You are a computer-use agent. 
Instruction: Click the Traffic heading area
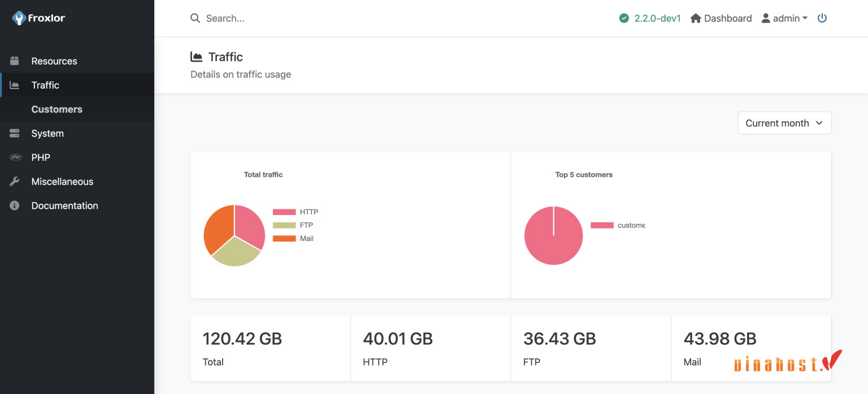(x=225, y=56)
